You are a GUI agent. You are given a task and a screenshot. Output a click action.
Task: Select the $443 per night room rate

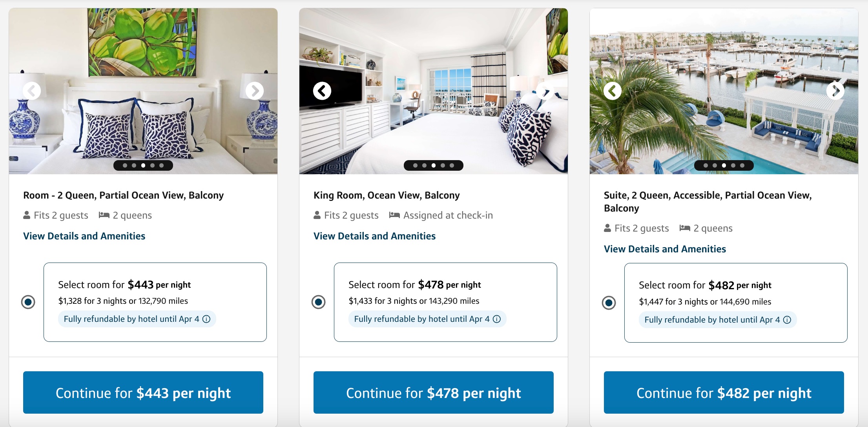(28, 302)
